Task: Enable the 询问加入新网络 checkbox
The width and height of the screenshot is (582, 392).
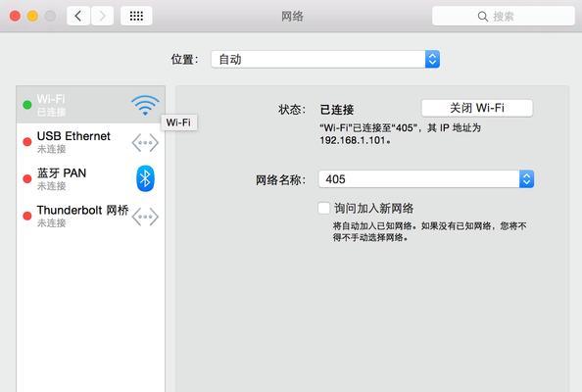Action: (323, 208)
